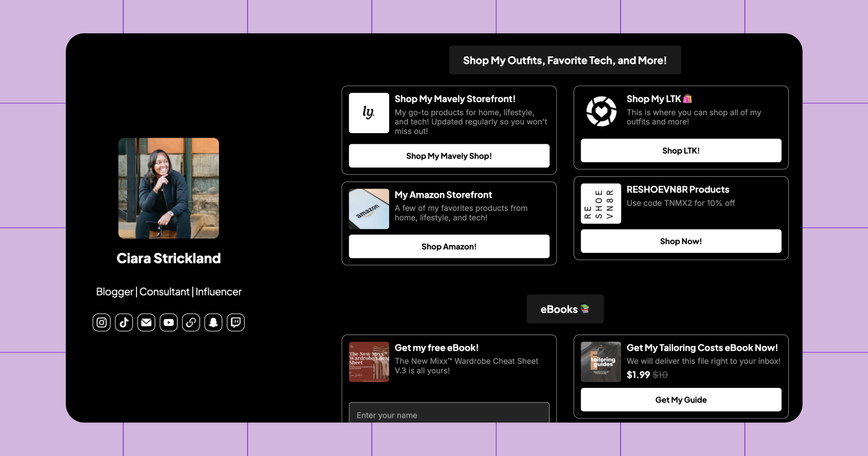Click the tailoring guides cover thumbnail
The width and height of the screenshot is (868, 456).
[x=601, y=362]
